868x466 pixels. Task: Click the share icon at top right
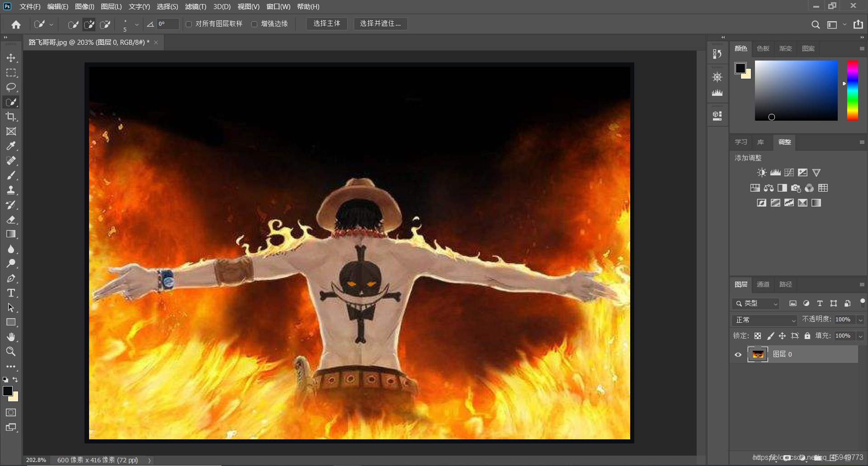coord(858,24)
